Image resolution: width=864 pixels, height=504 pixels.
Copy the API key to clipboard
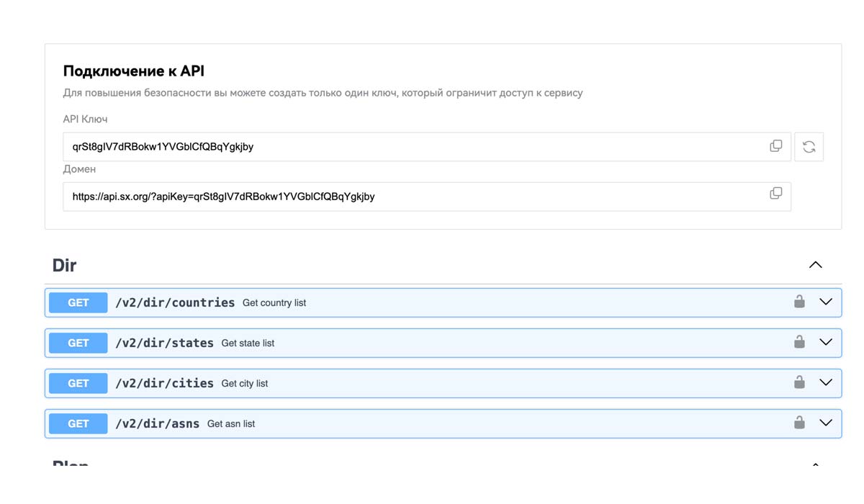pos(775,146)
